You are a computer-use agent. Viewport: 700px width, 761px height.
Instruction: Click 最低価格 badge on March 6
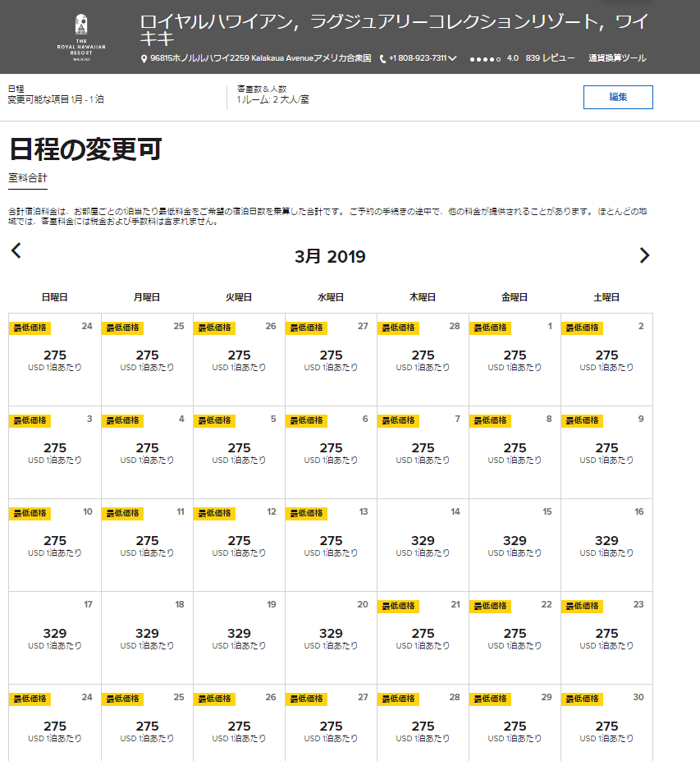coord(306,421)
